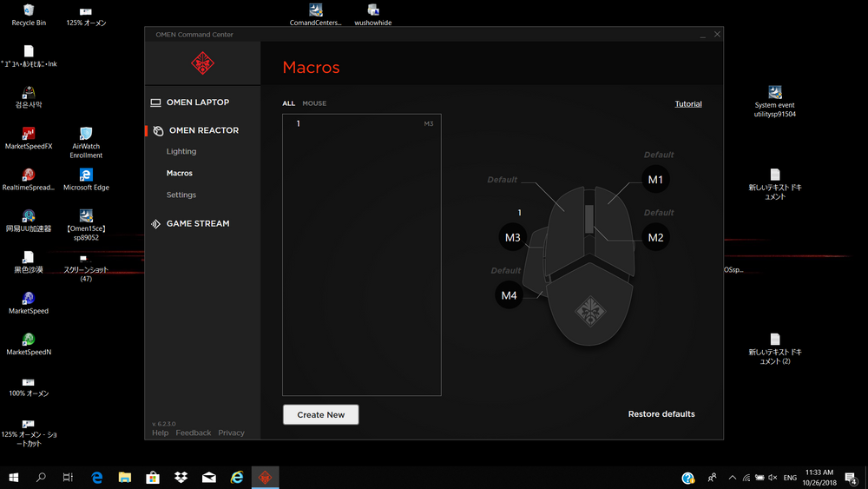Select macro "1" row in list
This screenshot has height=489, width=868.
(x=361, y=123)
